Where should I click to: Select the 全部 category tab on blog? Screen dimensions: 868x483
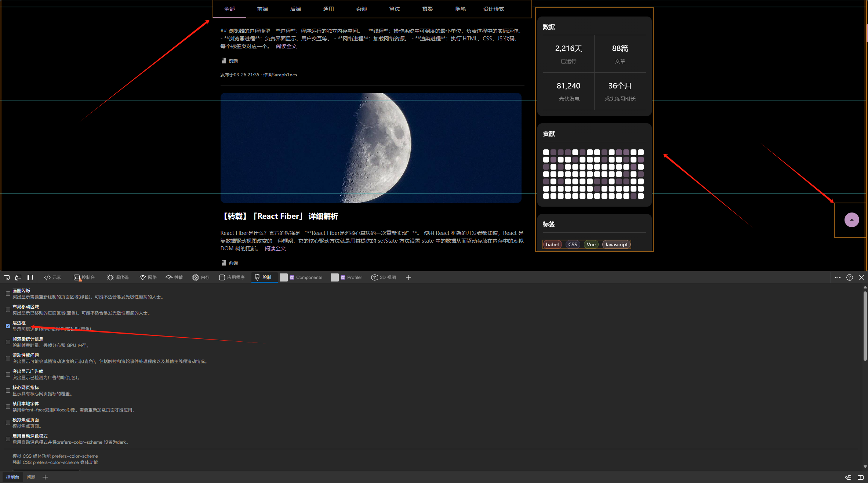(x=230, y=9)
